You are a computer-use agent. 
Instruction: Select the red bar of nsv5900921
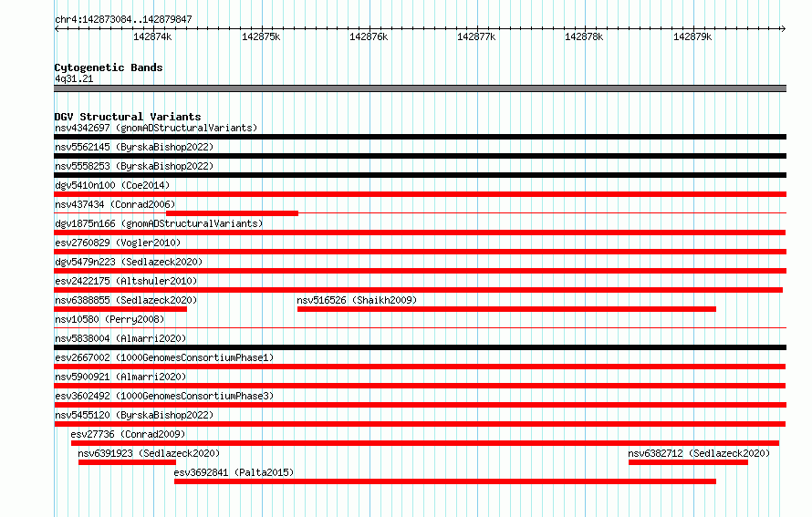point(420,386)
